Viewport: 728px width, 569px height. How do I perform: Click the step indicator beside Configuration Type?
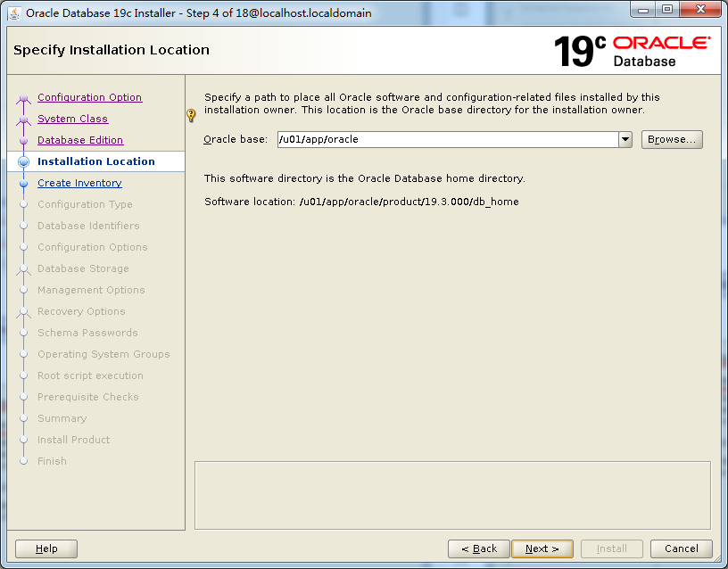(24, 204)
